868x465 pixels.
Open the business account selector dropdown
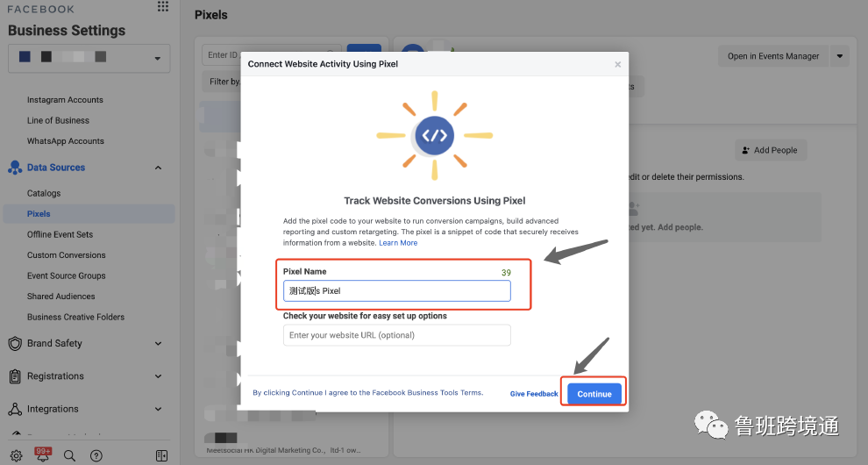click(89, 58)
